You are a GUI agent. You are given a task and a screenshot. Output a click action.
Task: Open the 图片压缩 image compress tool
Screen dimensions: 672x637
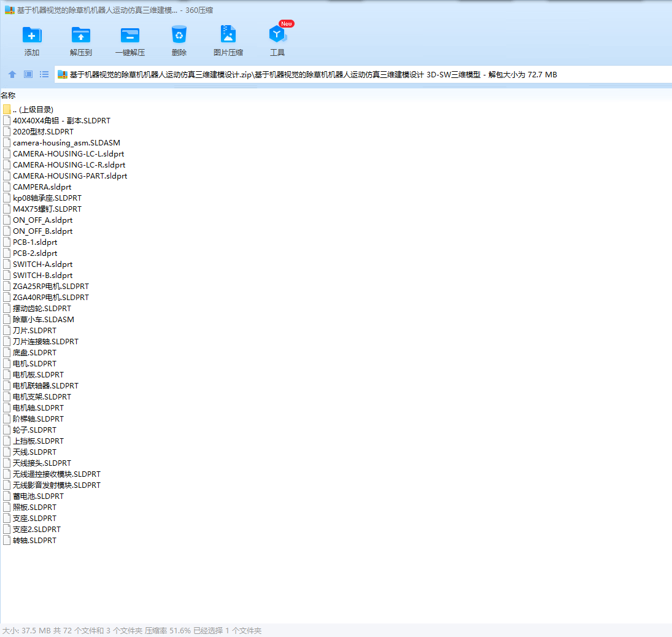pyautogui.click(x=228, y=34)
